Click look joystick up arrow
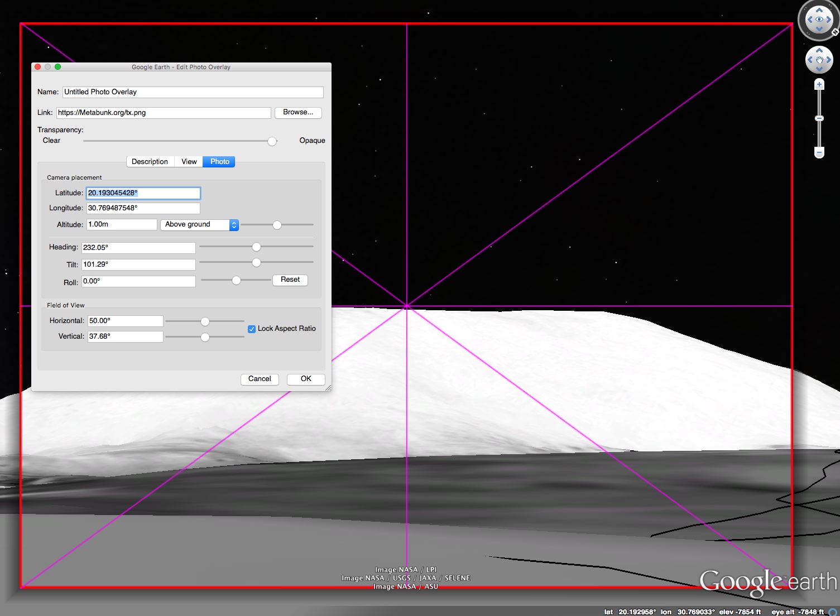The height and width of the screenshot is (616, 840). 819,10
